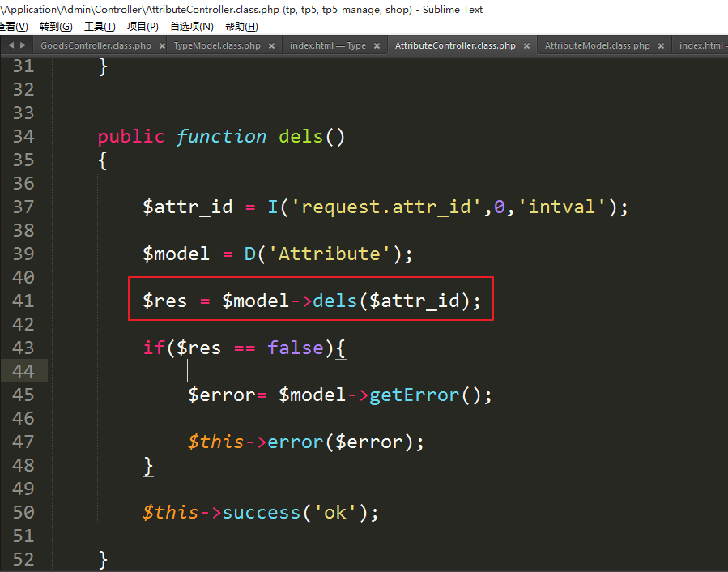Click the tab scroll left arrow
The width and height of the screenshot is (728, 572).
pos(10,45)
